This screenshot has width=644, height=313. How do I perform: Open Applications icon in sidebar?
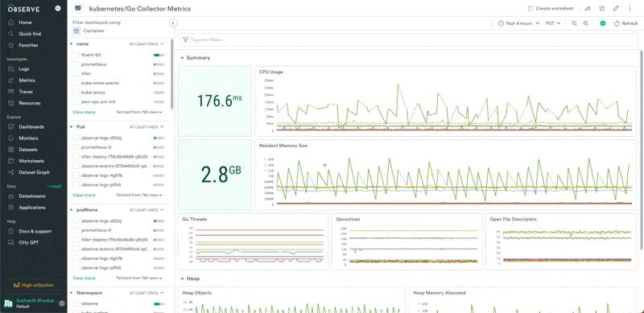pos(10,208)
